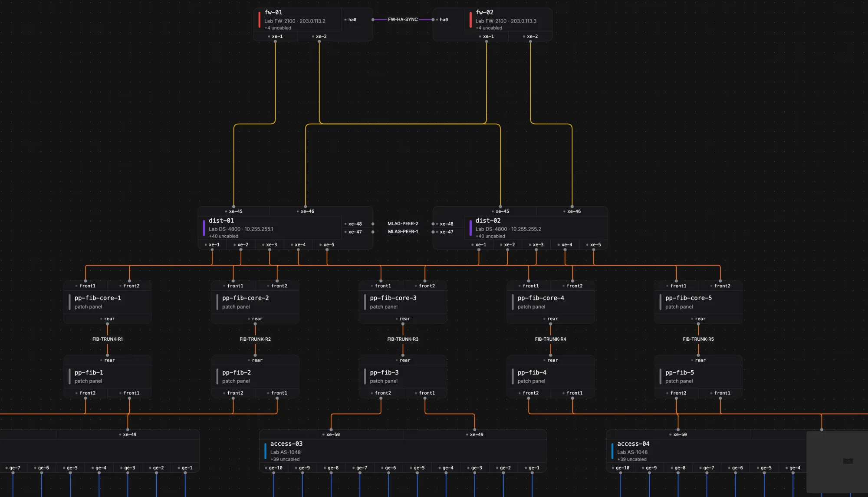Screen dimensions: 868x497
Task: Click port xe-46 on dist-01
Action: point(306,211)
